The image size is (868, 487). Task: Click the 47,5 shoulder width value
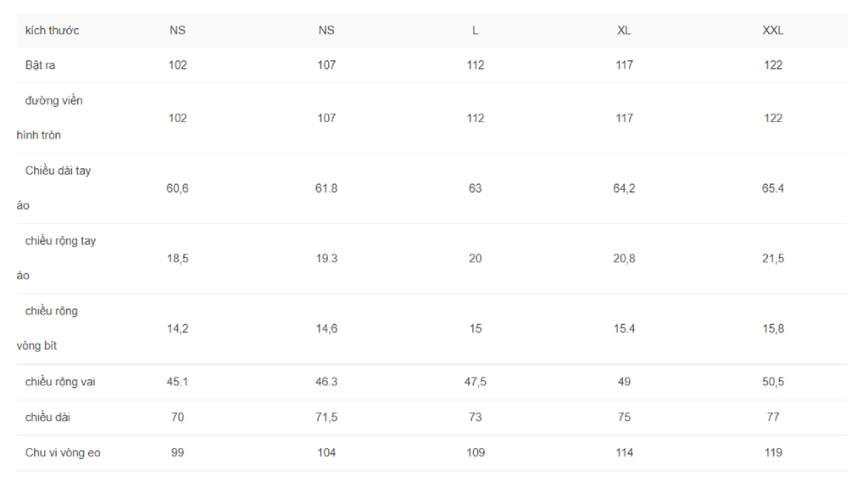click(475, 382)
